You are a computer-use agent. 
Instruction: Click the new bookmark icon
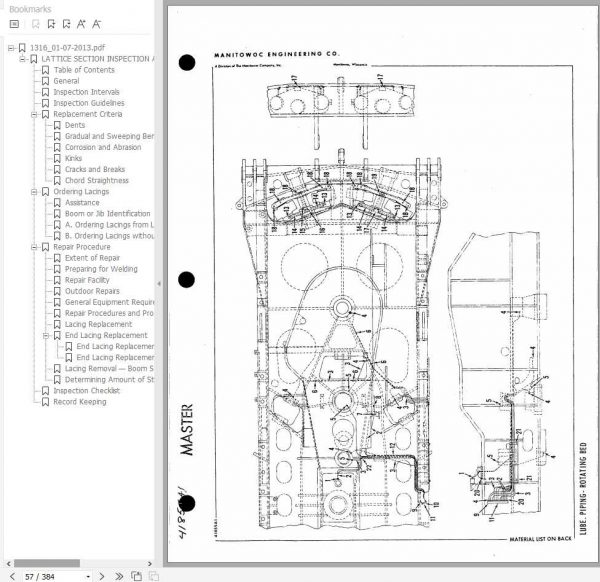(x=51, y=24)
